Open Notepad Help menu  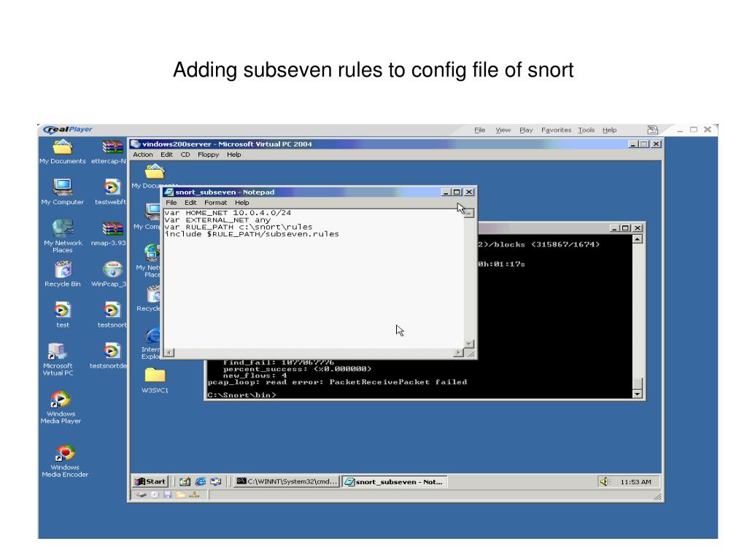click(242, 203)
